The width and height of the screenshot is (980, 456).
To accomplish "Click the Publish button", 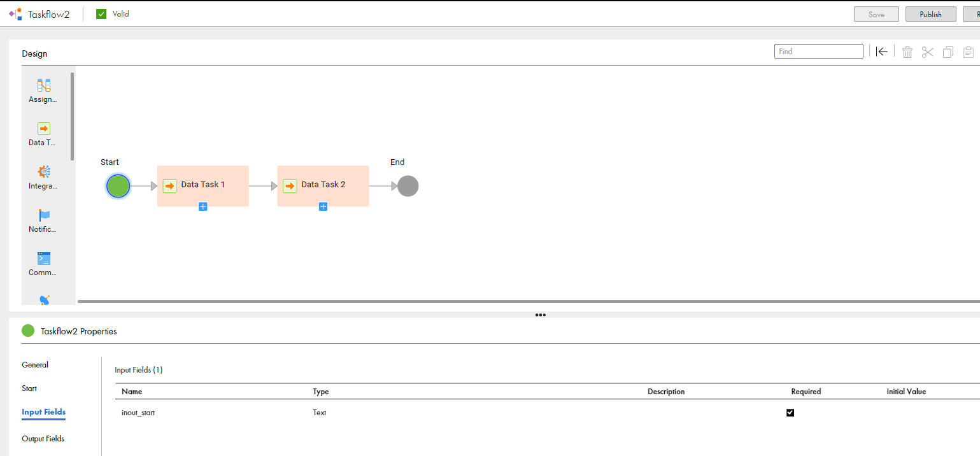I will pyautogui.click(x=931, y=14).
